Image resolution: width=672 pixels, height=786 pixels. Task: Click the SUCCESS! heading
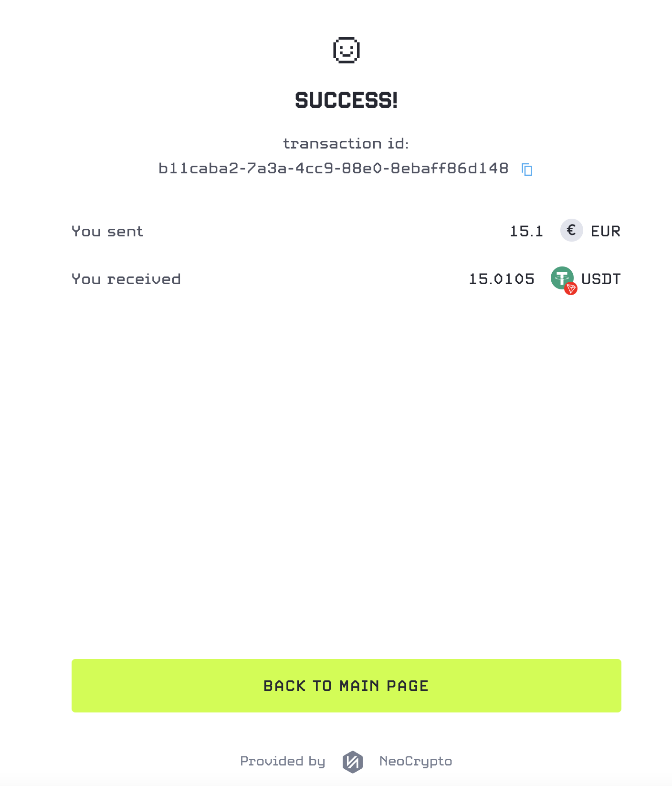pos(346,100)
